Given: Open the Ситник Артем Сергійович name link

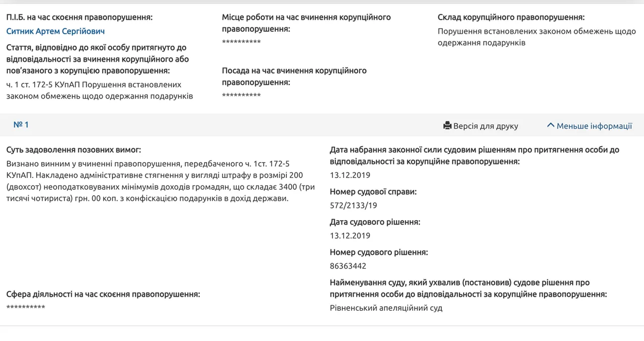Looking at the screenshot, I should (55, 31).
